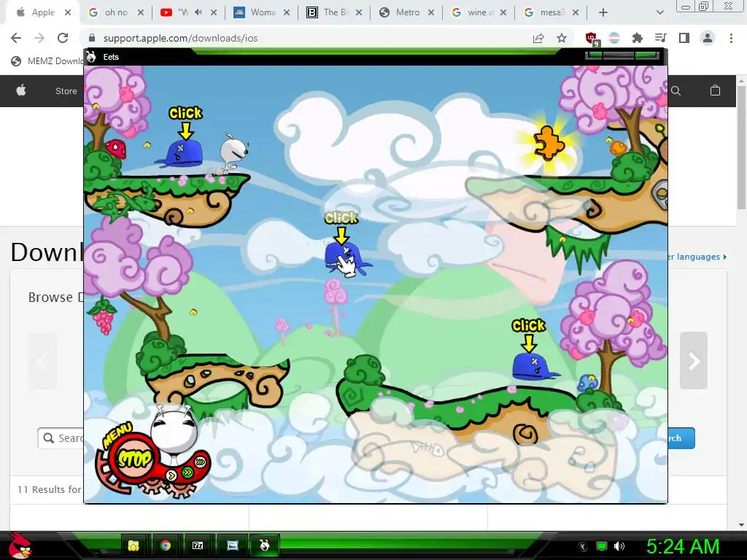Go to the previous downloads carousel slide
This screenshot has height=560, width=747.
[42, 361]
